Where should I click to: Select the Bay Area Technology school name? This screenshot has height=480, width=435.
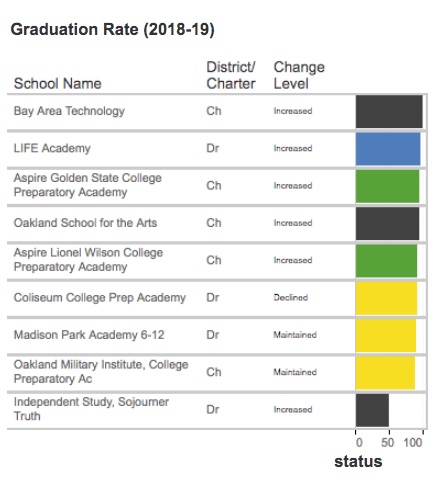click(x=69, y=111)
